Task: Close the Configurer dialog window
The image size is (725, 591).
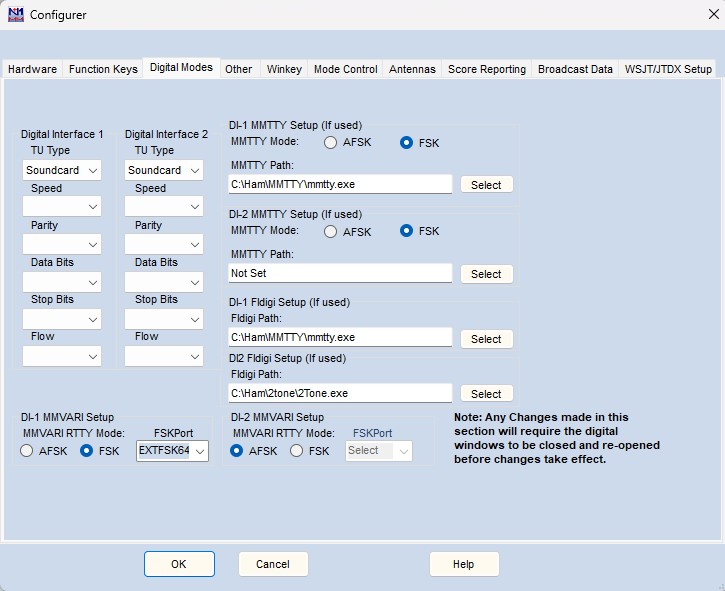Action: [713, 14]
